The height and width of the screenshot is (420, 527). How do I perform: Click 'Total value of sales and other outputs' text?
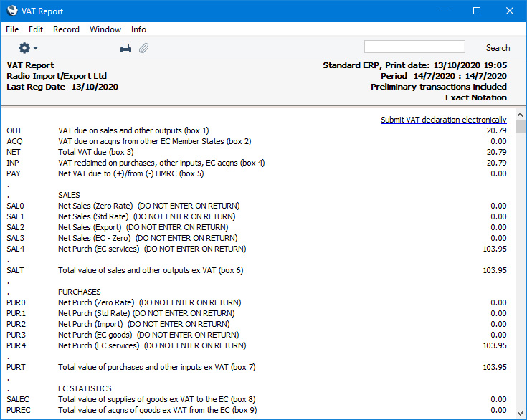click(151, 270)
